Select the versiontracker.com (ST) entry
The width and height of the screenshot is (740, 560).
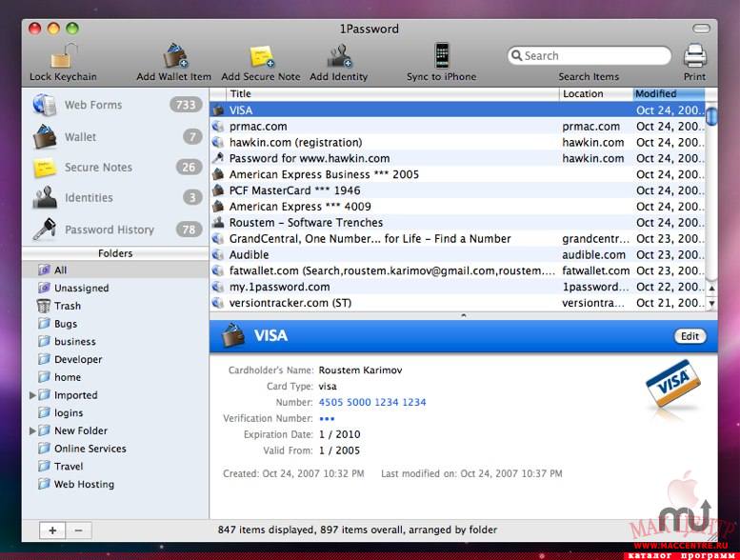457,303
